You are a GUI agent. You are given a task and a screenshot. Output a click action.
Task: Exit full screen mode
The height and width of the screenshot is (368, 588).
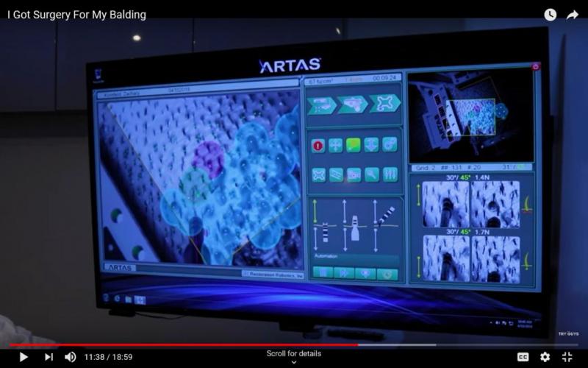point(567,357)
